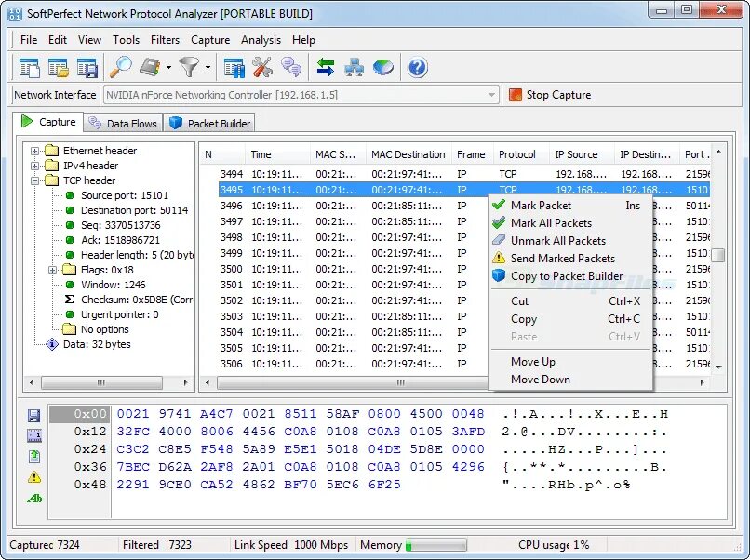Select the Source port: 15101 tree item
750x560 pixels.
(125, 195)
